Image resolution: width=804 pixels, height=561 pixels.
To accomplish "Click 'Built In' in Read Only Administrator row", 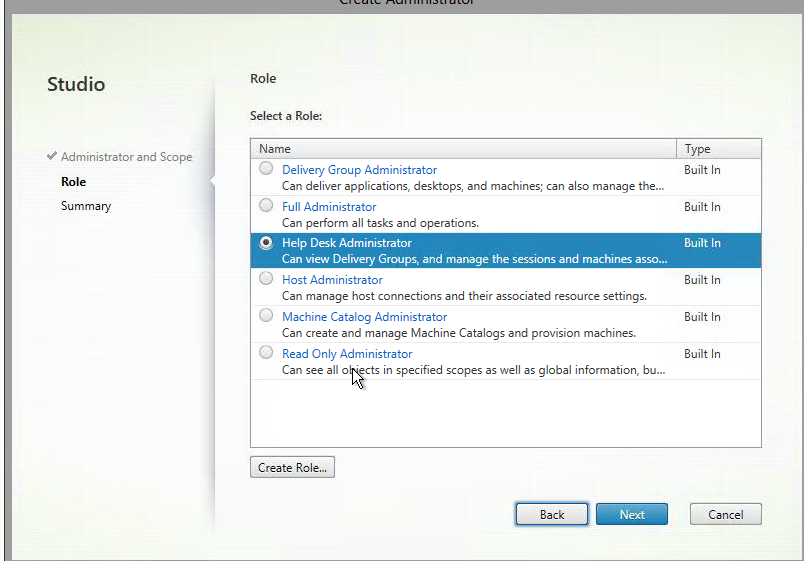I will pos(702,354).
